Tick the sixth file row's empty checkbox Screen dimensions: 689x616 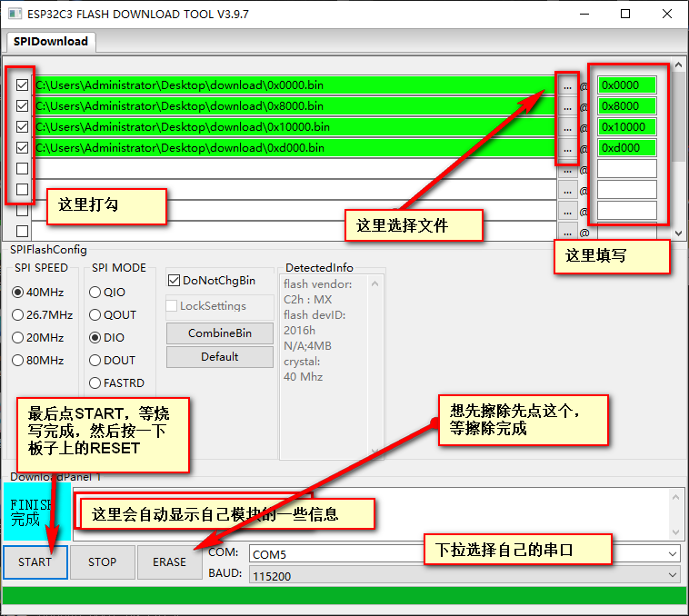pyautogui.click(x=22, y=189)
